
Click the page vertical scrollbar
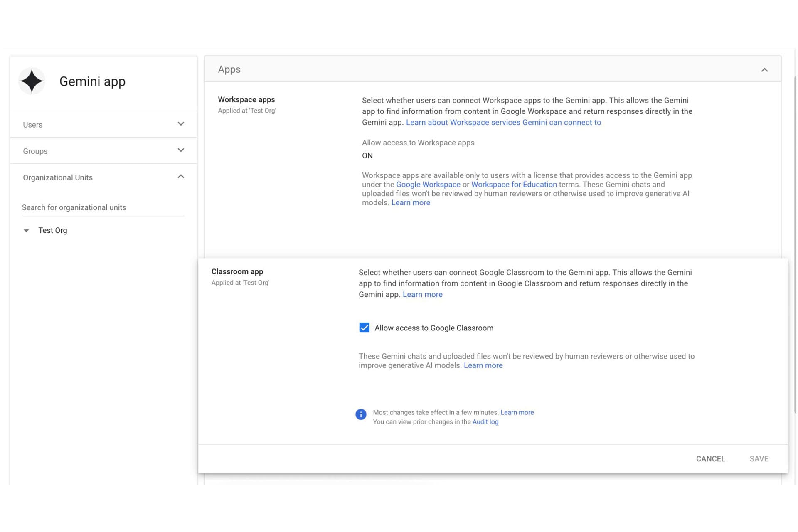[x=795, y=245]
